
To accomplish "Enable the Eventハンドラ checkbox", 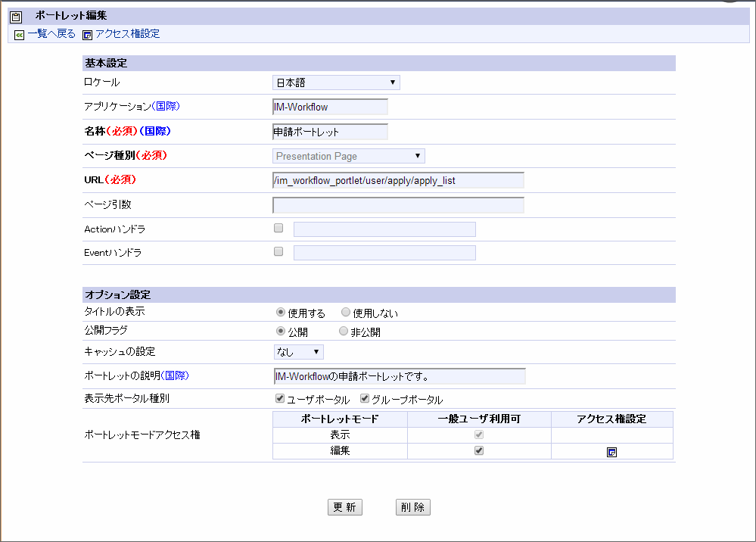I will (x=278, y=251).
